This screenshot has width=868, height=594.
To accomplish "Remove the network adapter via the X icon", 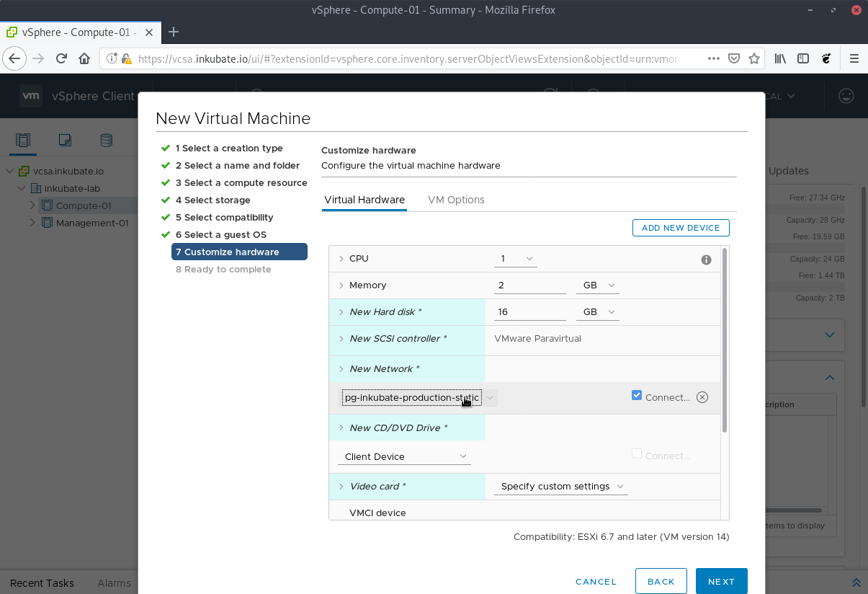I will pyautogui.click(x=702, y=396).
